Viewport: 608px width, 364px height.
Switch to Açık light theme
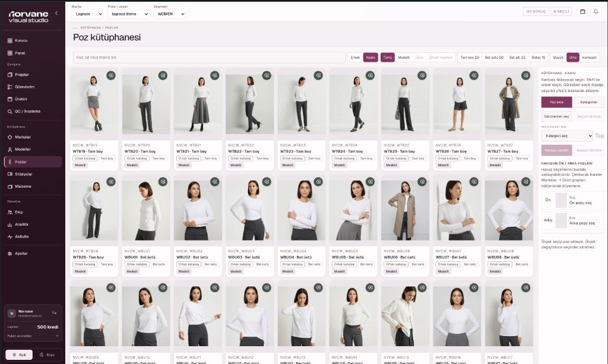coord(19,354)
